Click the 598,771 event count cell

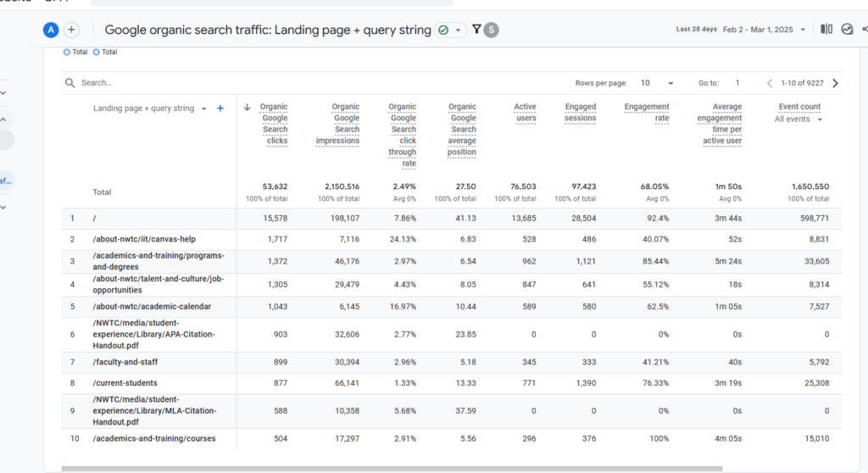[815, 218]
